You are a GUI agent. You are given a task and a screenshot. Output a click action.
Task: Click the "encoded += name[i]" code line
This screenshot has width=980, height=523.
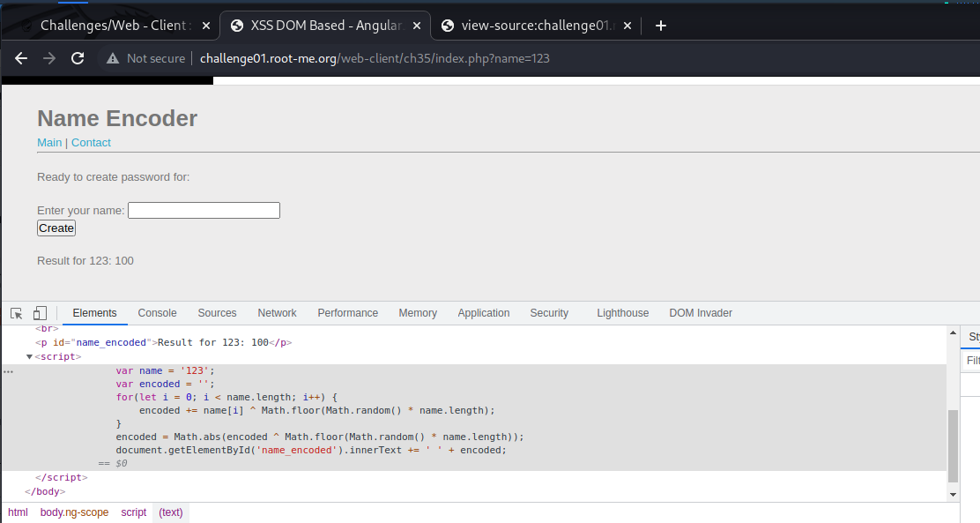point(317,410)
